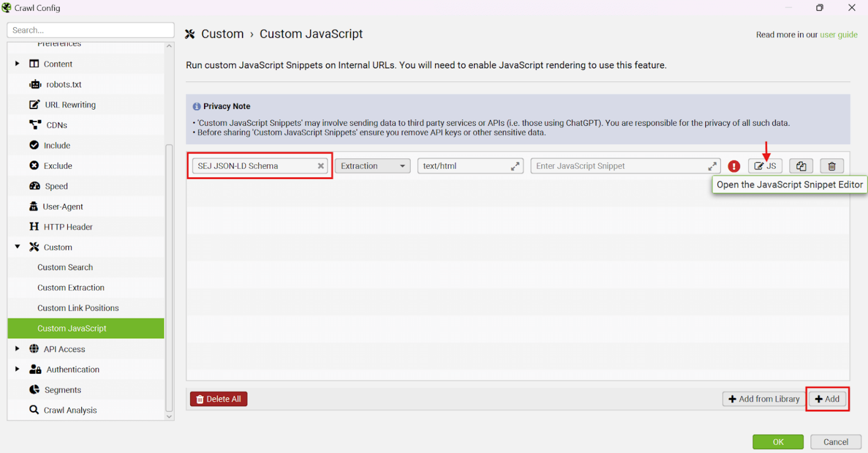868x453 pixels.
Task: Expand the API Access section
Action: tap(17, 349)
